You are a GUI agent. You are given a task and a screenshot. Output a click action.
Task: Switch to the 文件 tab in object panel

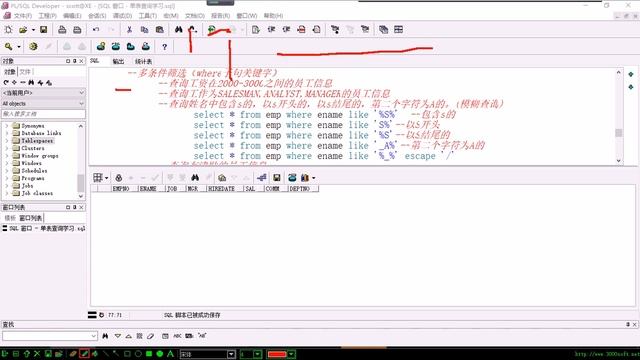[25, 72]
